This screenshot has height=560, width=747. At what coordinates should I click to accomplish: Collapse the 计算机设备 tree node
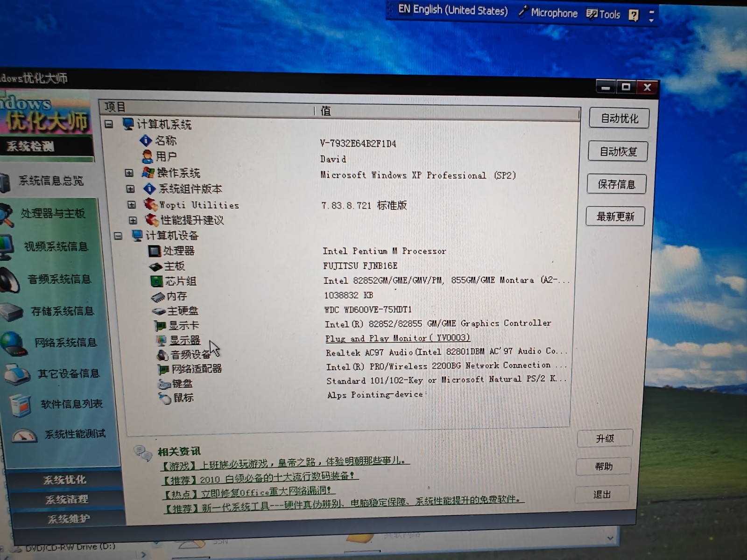click(x=118, y=236)
